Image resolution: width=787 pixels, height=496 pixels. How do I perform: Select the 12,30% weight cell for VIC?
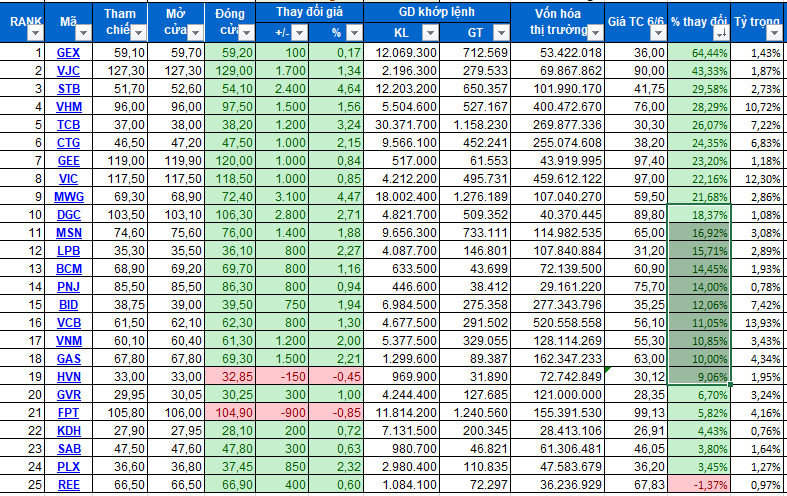758,179
